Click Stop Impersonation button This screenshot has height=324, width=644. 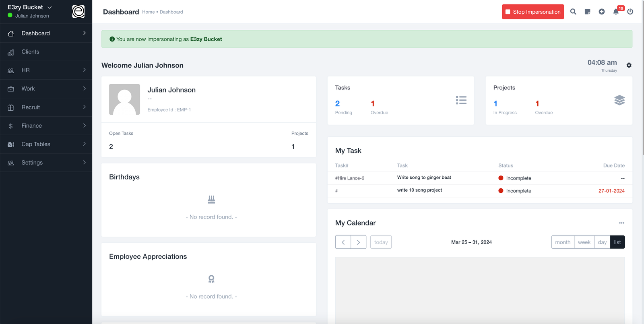click(533, 12)
